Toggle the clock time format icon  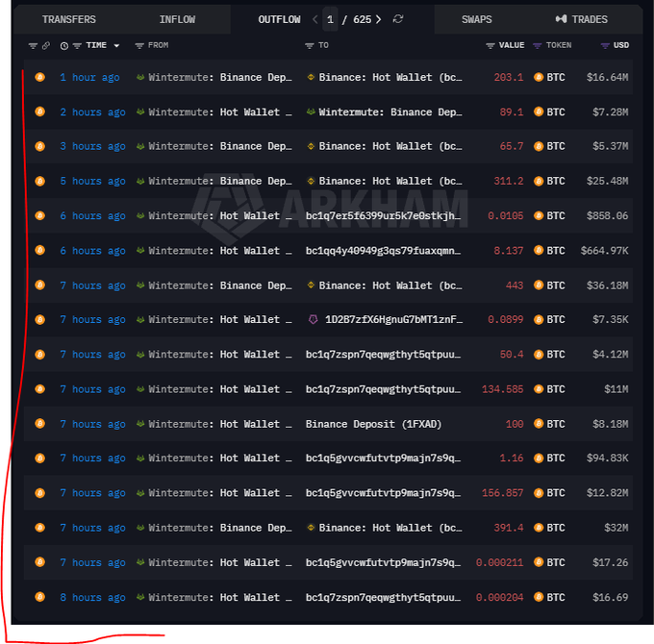click(64, 46)
